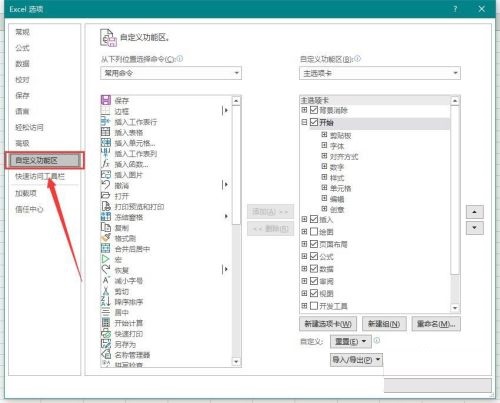
Task: Collapse the 开始 tab node
Action: click(x=304, y=122)
